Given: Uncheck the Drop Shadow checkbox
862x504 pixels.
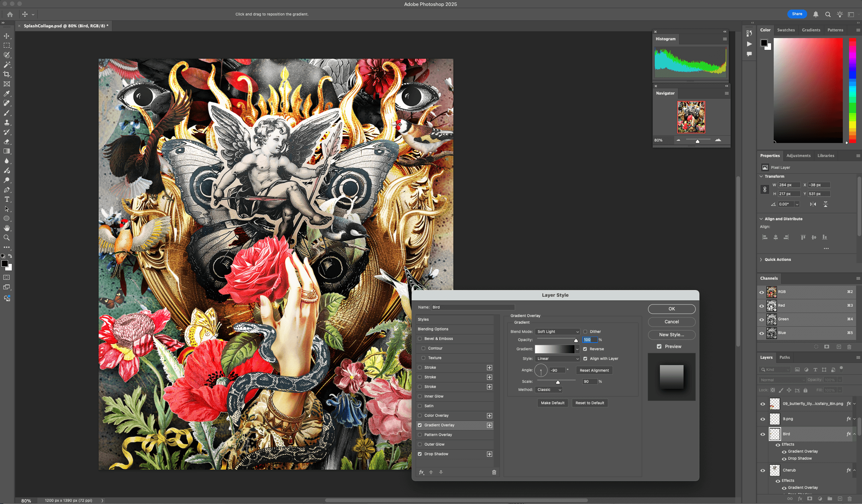Looking at the screenshot, I should [x=420, y=454].
